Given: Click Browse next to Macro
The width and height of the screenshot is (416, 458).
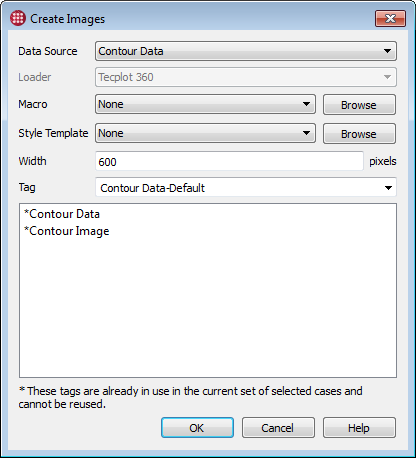Looking at the screenshot, I should click(x=359, y=105).
